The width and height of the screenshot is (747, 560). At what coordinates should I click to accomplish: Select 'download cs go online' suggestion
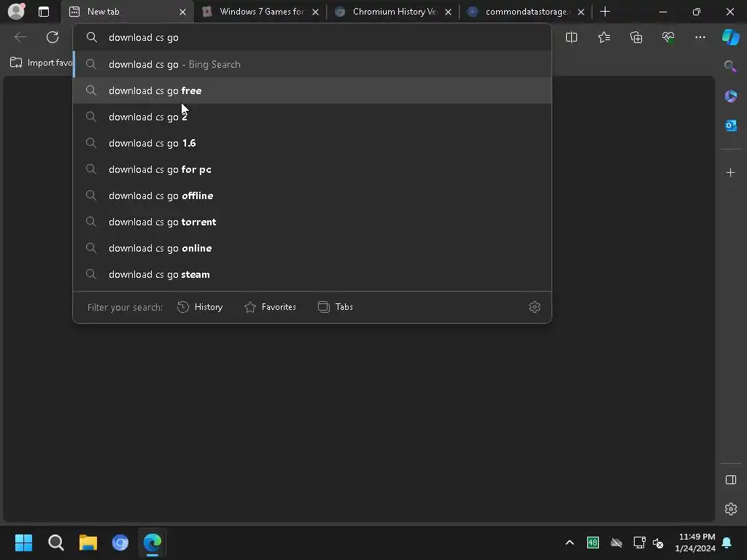click(312, 248)
